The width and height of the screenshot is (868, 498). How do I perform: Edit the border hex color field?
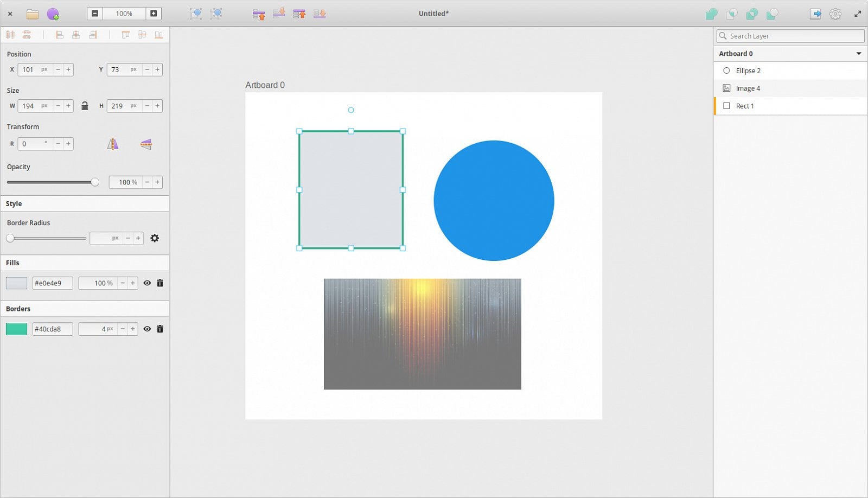click(53, 329)
